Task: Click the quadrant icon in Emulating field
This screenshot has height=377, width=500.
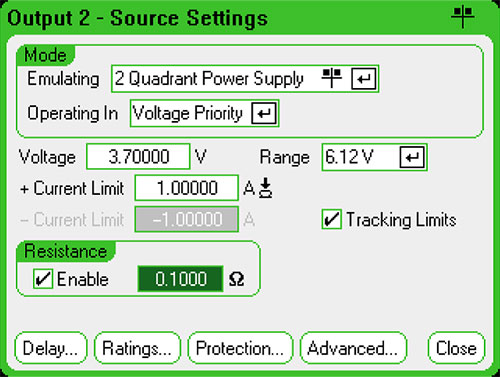Action: coord(332,78)
